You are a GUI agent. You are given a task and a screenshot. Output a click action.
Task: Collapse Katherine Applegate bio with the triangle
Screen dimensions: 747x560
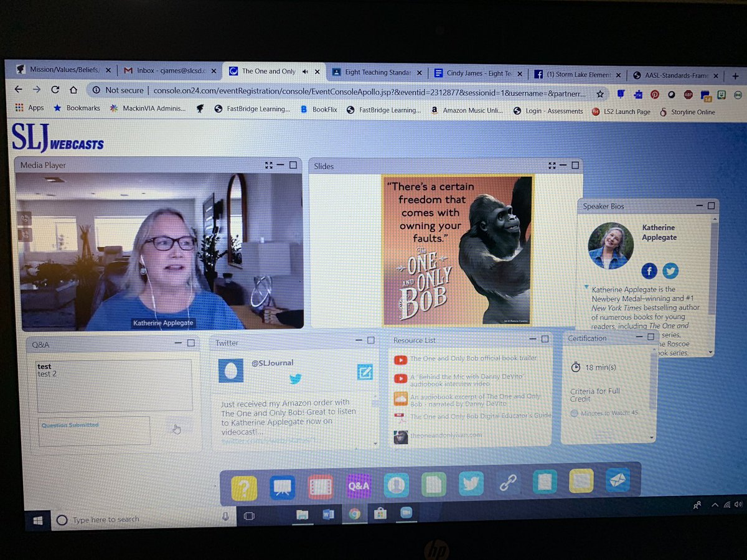point(586,287)
